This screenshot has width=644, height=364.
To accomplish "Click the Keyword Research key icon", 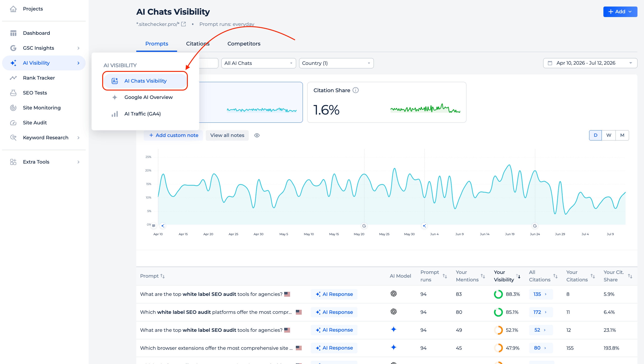I will point(13,137).
